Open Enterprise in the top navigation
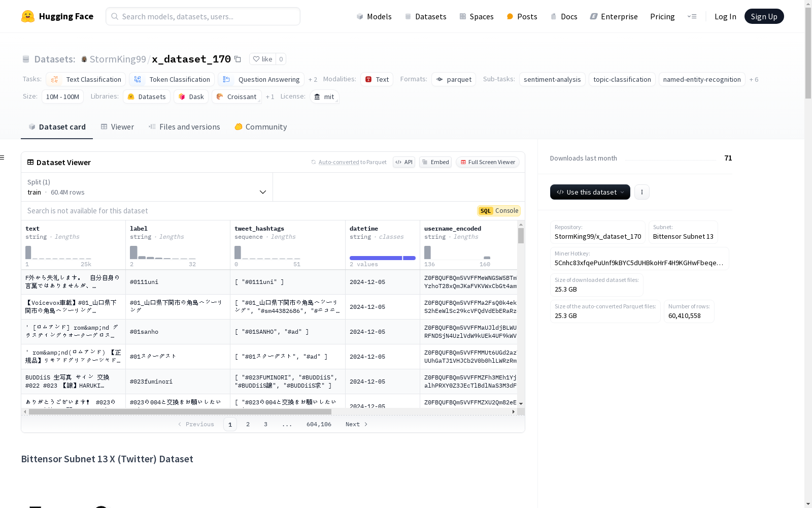The image size is (812, 508). click(x=614, y=16)
